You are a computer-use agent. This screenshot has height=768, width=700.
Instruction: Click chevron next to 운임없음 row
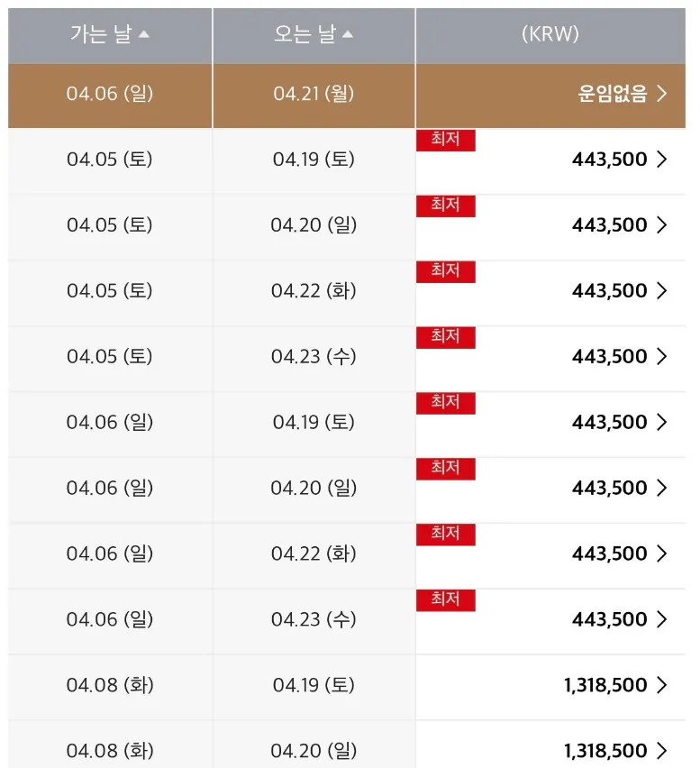[662, 94]
